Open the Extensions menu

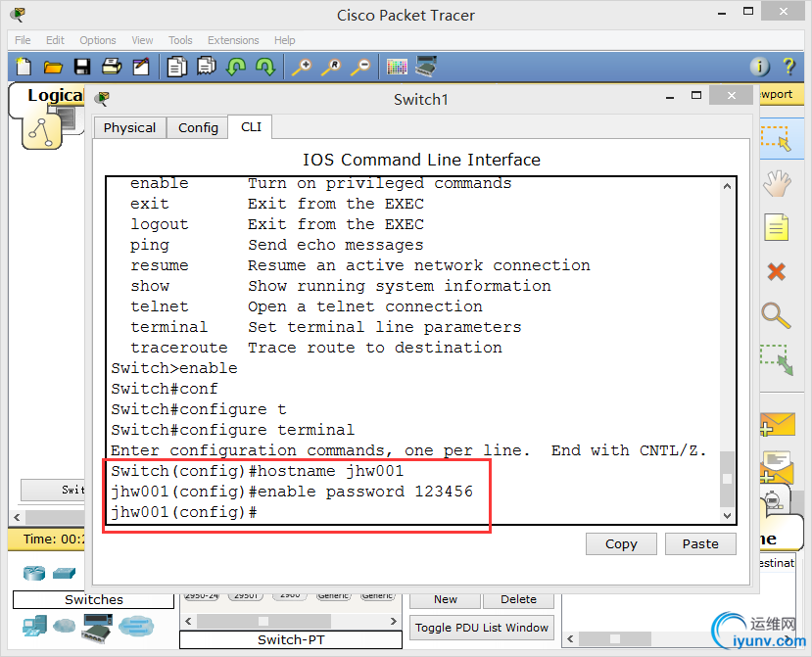click(233, 40)
